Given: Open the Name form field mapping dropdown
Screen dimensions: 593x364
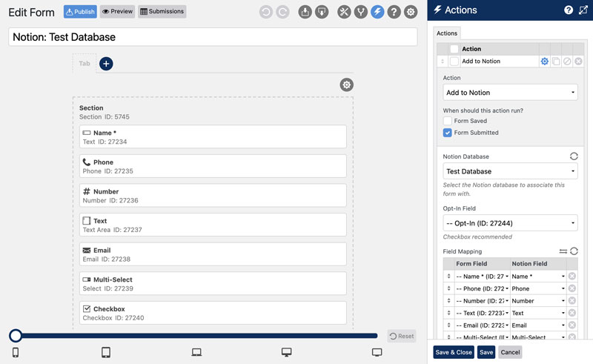Looking at the screenshot, I should point(483,277).
